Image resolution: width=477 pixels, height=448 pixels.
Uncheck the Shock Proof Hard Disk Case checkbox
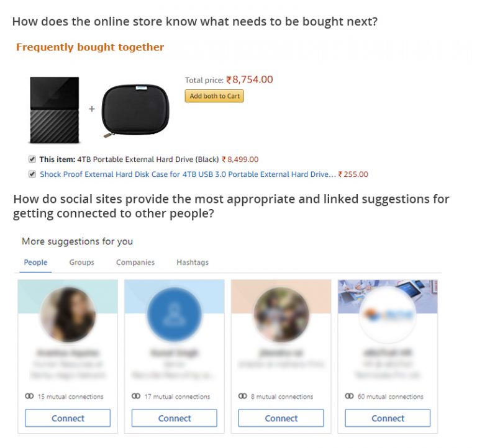click(32, 174)
